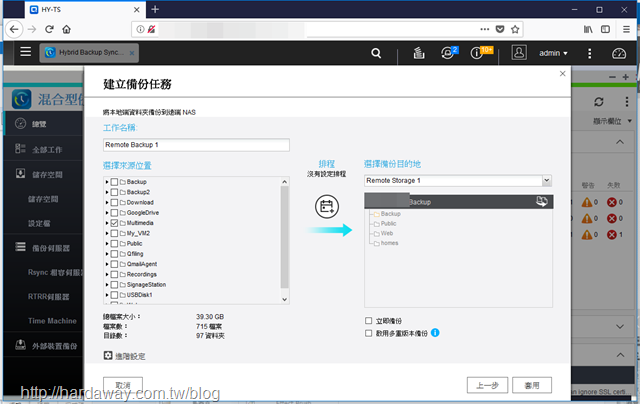640x404 pixels.
Task: Switch to the Hybrid Backup Sync QTS tab
Action: [x=89, y=53]
